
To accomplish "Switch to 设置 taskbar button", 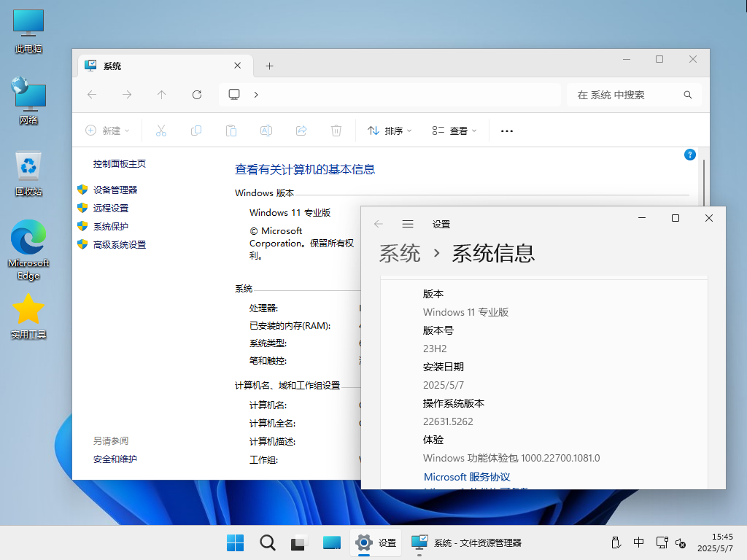I will 376,542.
